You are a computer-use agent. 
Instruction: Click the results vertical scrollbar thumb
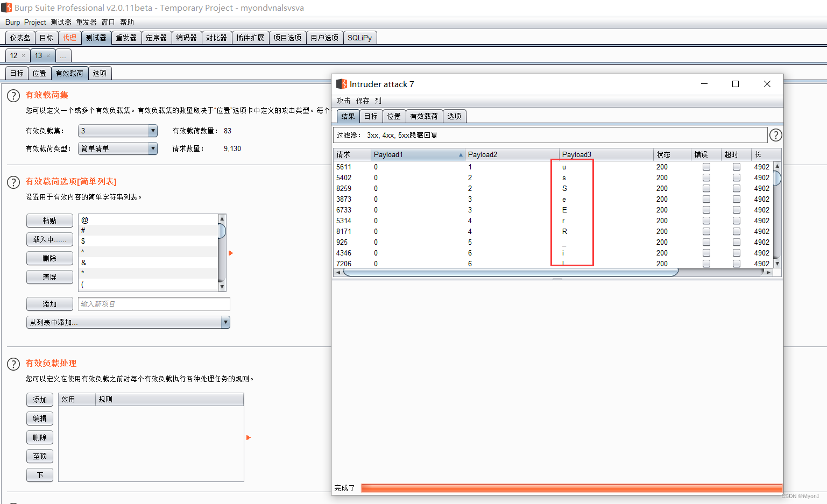777,178
